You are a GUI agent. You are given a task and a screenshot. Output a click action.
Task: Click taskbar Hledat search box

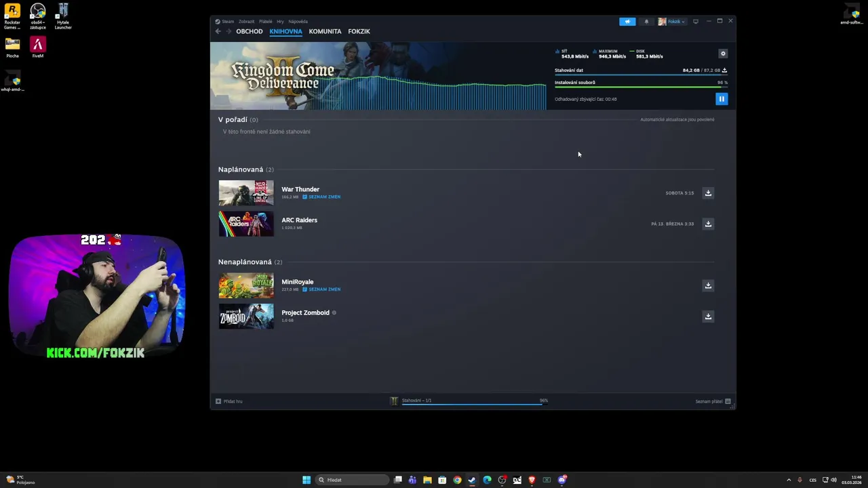pyautogui.click(x=352, y=480)
